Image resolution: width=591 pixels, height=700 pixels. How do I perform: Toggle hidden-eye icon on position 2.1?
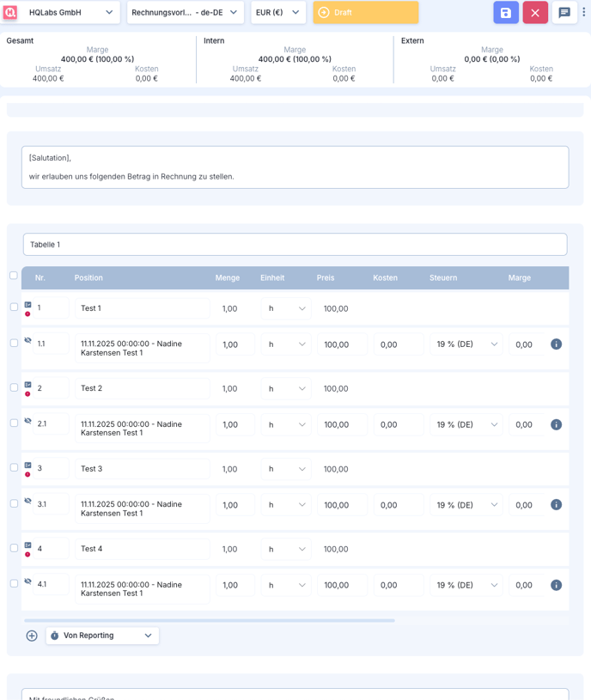(27, 421)
